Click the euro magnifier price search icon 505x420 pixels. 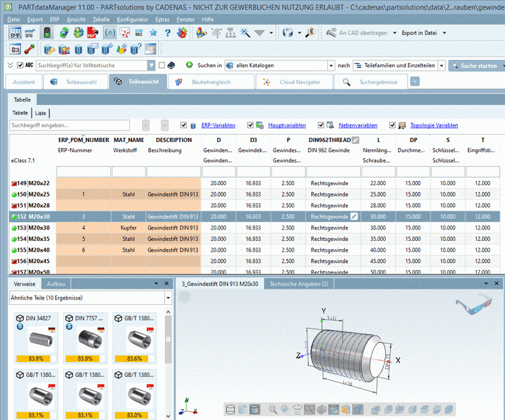(310, 32)
